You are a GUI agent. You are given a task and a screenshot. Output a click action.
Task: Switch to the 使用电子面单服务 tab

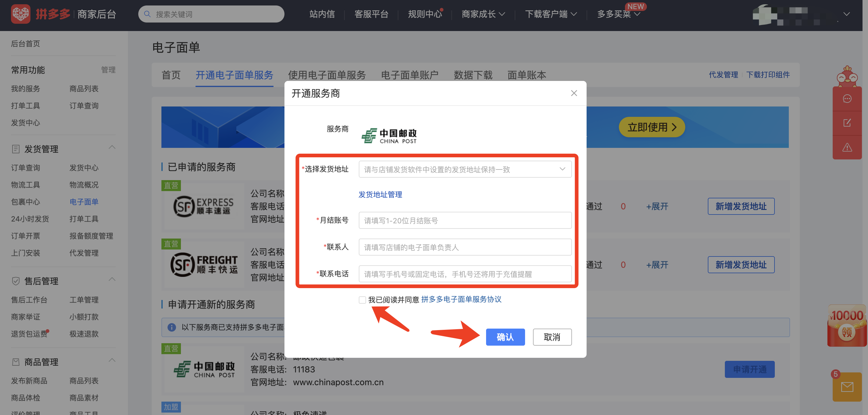point(327,75)
